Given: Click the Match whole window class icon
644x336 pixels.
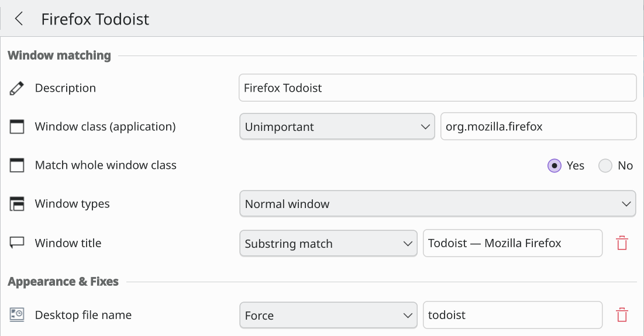Looking at the screenshot, I should point(17,165).
